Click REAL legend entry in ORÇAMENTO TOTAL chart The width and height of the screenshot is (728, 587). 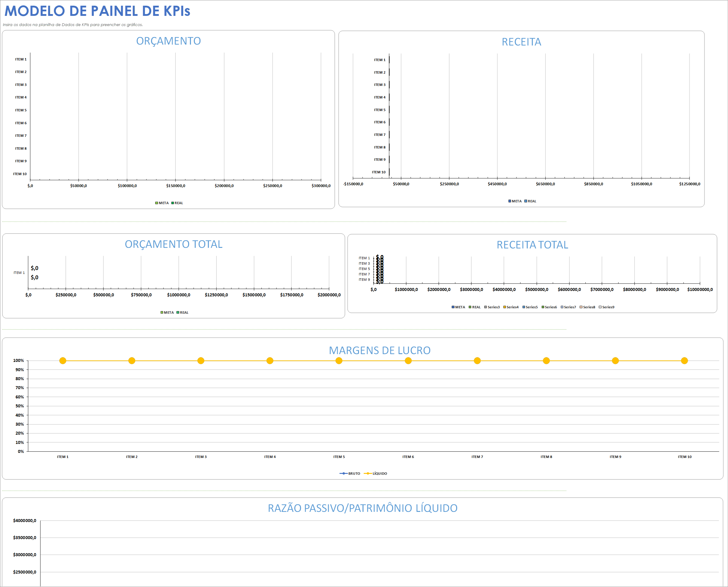click(x=183, y=313)
